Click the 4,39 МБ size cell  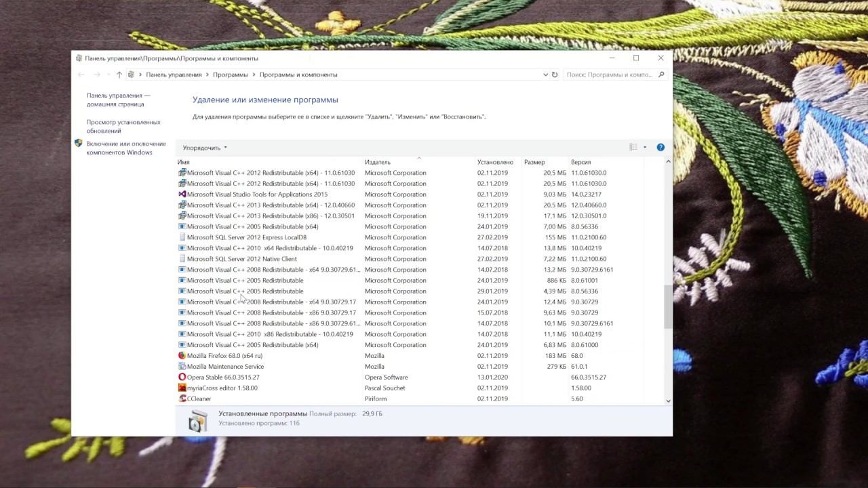(555, 291)
